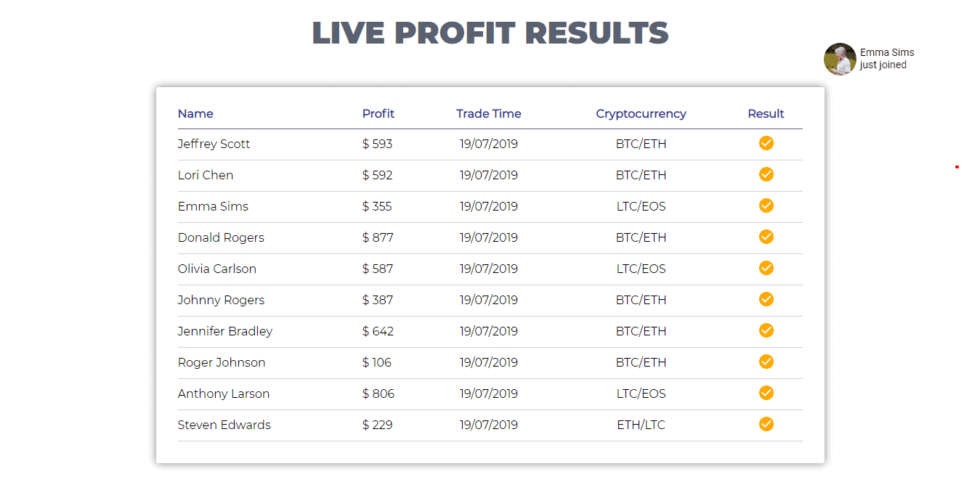Select the result checkmark for Emma Sims
Image resolution: width=980 pixels, height=477 pixels.
tap(766, 205)
